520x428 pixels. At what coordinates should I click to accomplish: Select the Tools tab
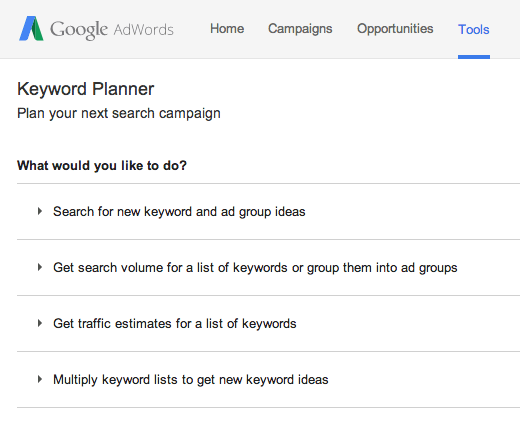474,30
